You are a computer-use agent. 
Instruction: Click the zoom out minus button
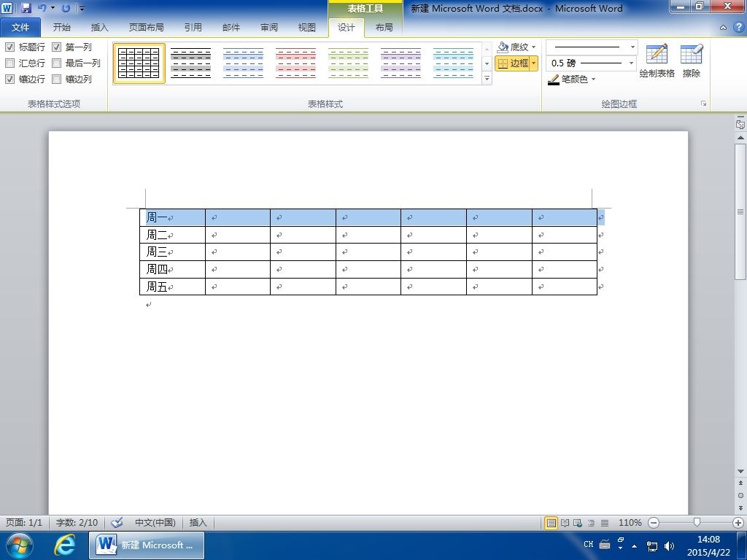654,523
